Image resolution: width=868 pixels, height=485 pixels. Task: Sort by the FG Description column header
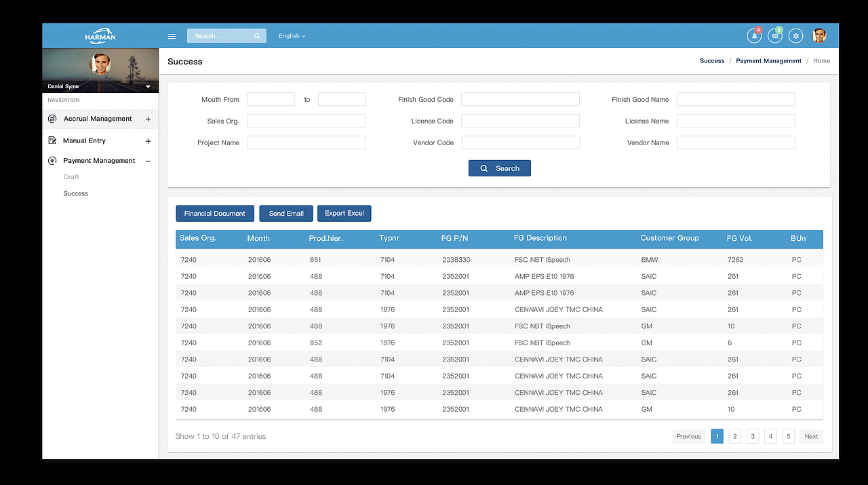tap(540, 238)
